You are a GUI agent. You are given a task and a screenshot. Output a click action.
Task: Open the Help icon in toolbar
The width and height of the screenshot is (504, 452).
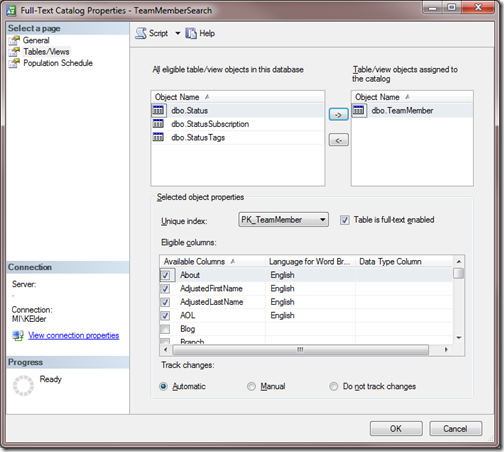(x=191, y=33)
